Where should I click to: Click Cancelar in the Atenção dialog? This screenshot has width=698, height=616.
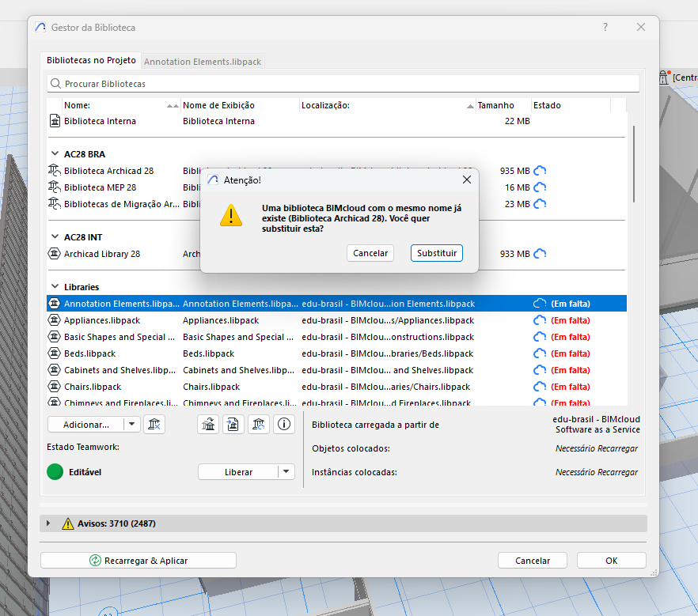tap(370, 253)
